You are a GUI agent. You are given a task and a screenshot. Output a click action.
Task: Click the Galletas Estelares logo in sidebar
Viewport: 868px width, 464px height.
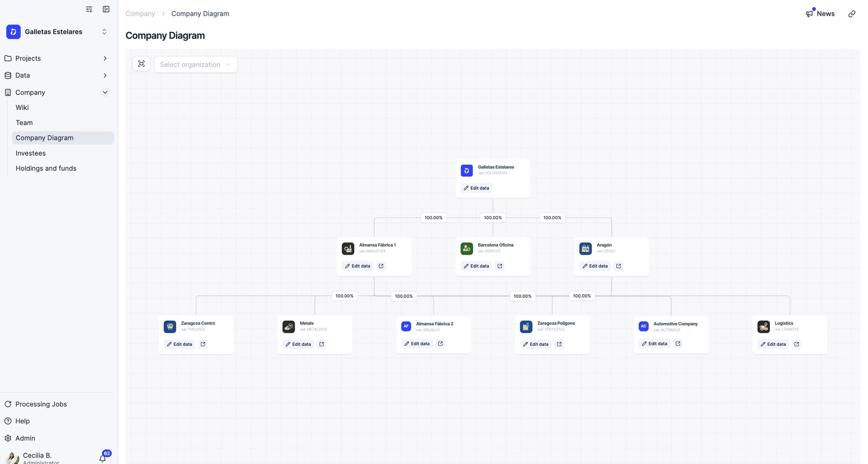click(x=14, y=32)
